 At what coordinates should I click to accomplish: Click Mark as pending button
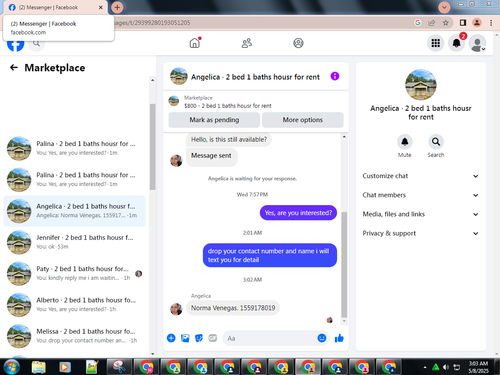[214, 120]
